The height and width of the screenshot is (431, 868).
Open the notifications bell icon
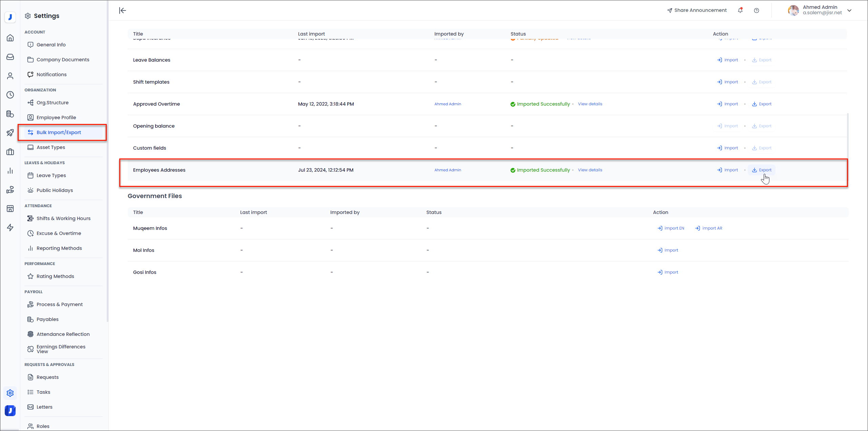tap(740, 10)
